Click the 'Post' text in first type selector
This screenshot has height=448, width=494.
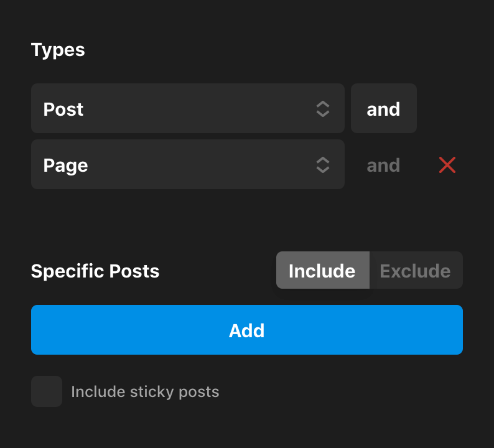(x=63, y=110)
